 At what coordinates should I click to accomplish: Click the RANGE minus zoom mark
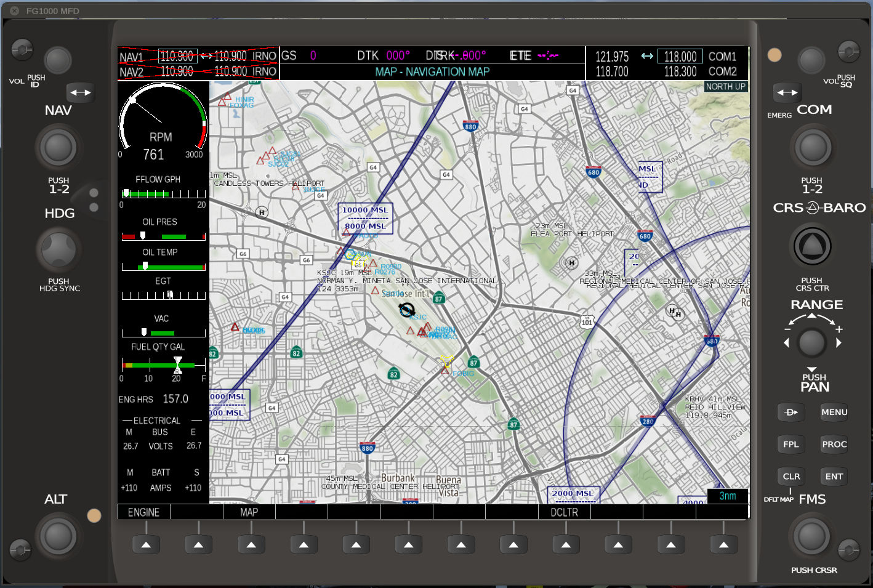tap(787, 329)
